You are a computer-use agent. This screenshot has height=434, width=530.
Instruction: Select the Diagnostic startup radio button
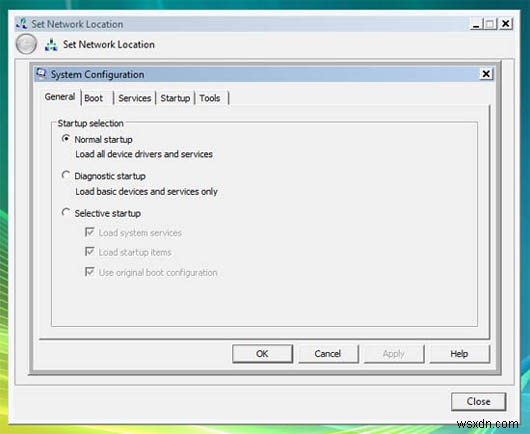(66, 175)
